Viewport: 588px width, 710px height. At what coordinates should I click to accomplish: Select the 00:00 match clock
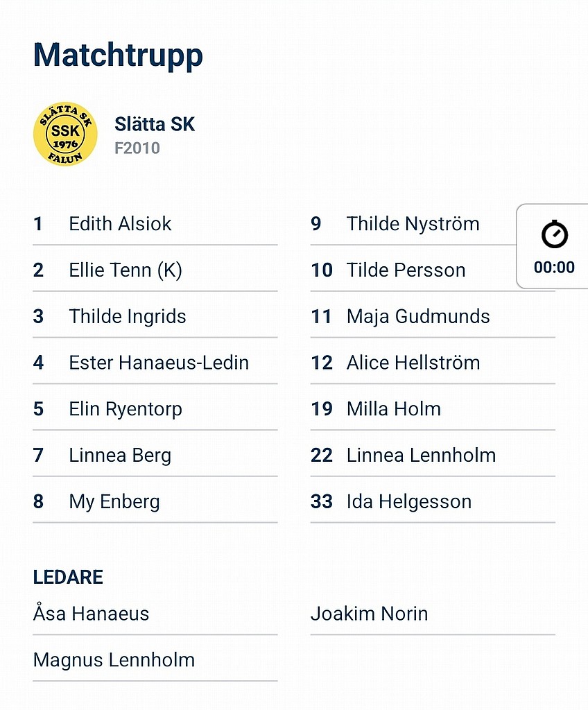[554, 267]
